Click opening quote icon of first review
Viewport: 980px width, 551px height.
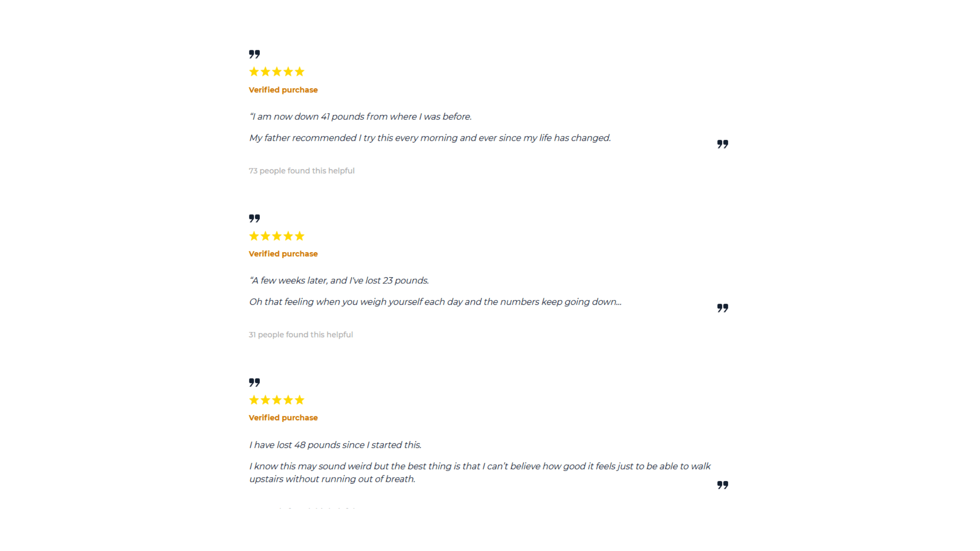click(x=254, y=54)
